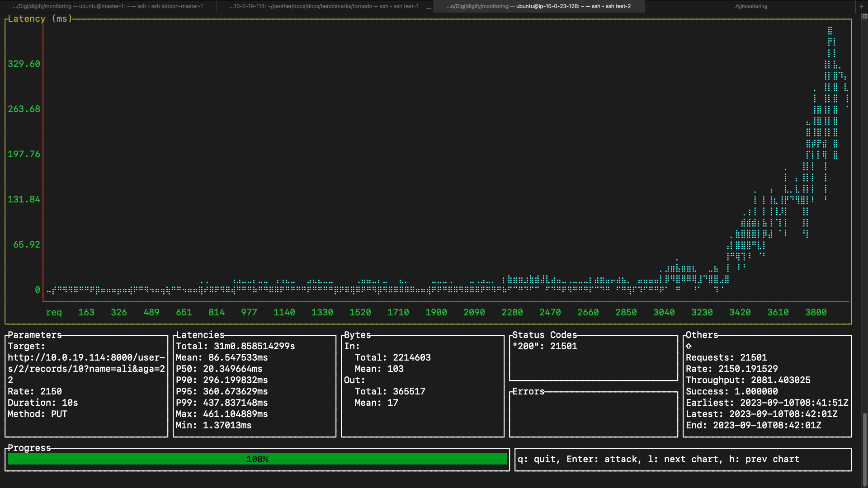Click the split pane icon below plus button
The width and height of the screenshot is (868, 488).
tap(864, 16)
